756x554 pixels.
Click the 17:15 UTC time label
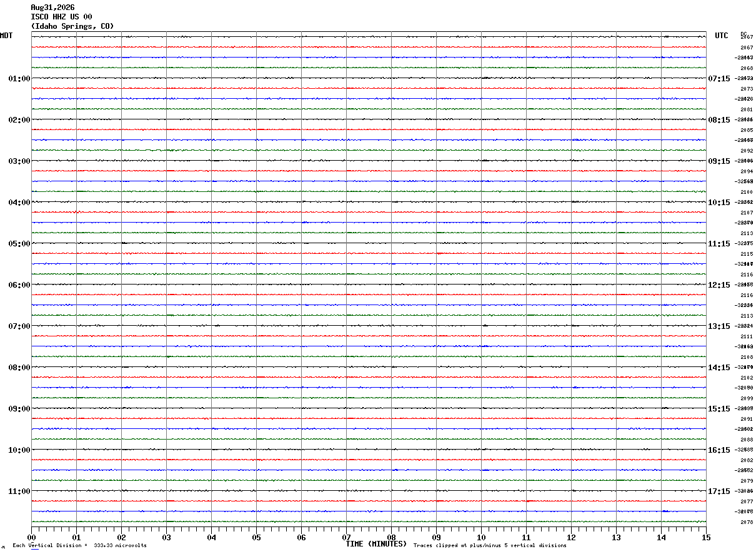tap(719, 491)
